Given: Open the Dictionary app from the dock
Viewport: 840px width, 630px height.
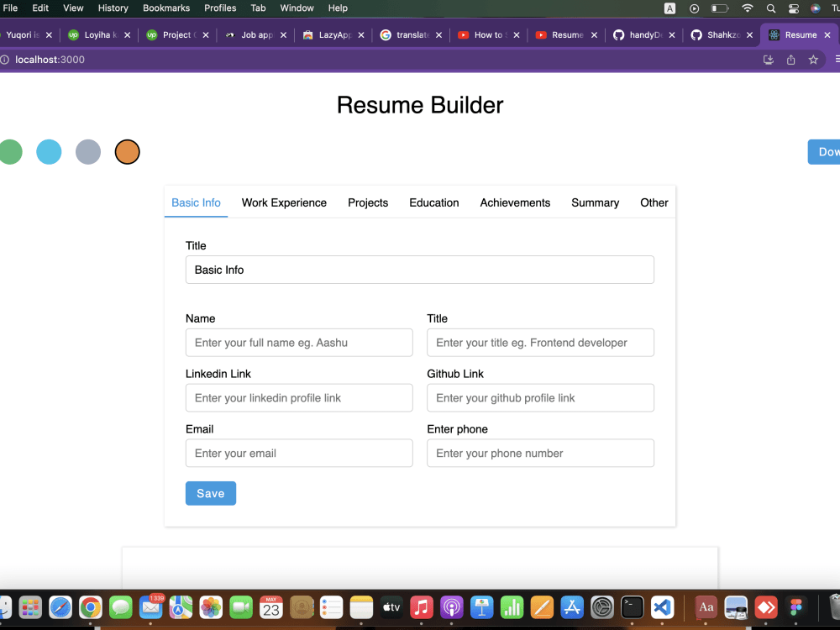Looking at the screenshot, I should click(x=706, y=606).
